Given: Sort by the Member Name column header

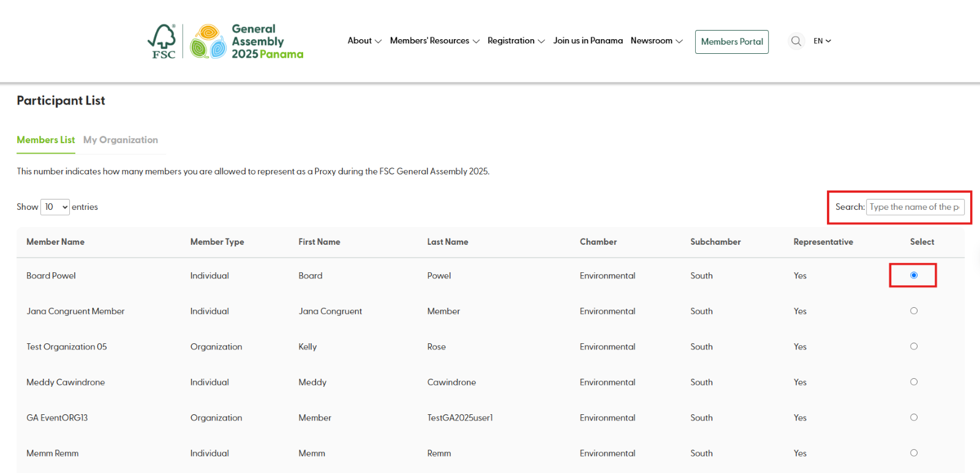Looking at the screenshot, I should click(x=56, y=242).
